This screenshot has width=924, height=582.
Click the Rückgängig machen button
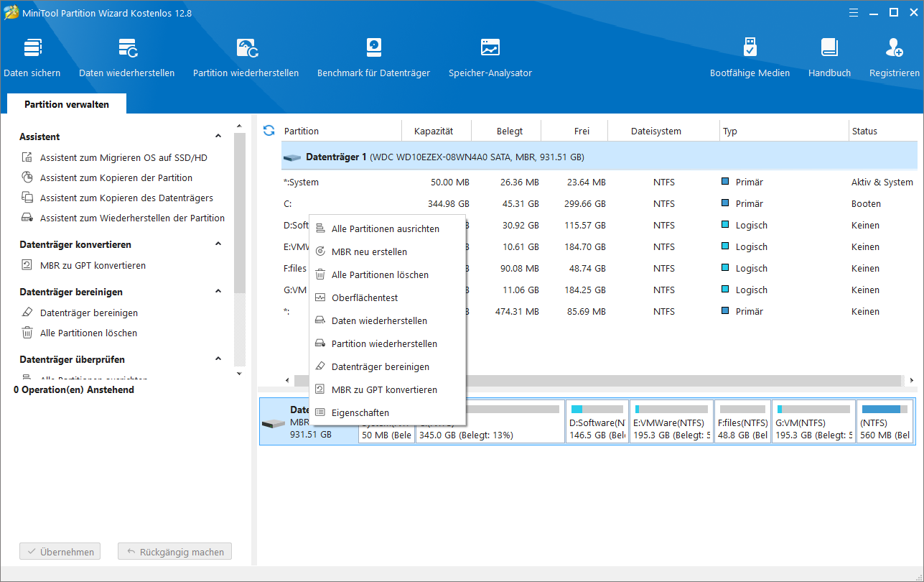(174, 552)
